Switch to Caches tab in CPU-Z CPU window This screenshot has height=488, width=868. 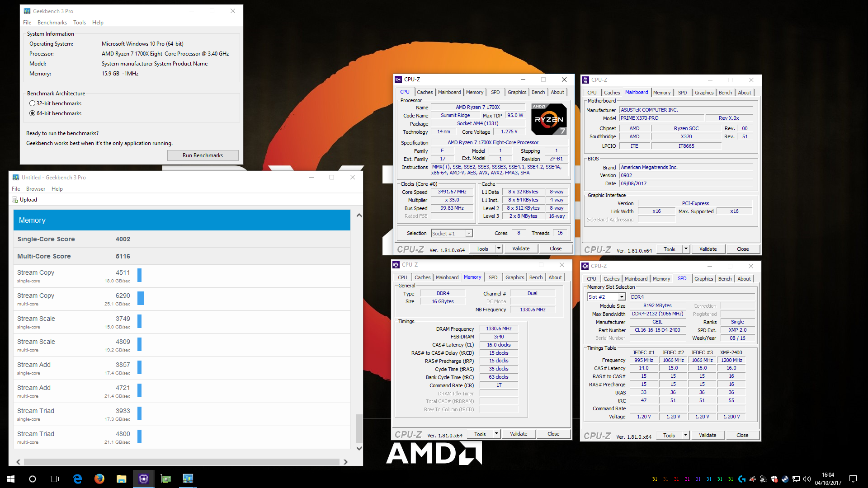(425, 92)
